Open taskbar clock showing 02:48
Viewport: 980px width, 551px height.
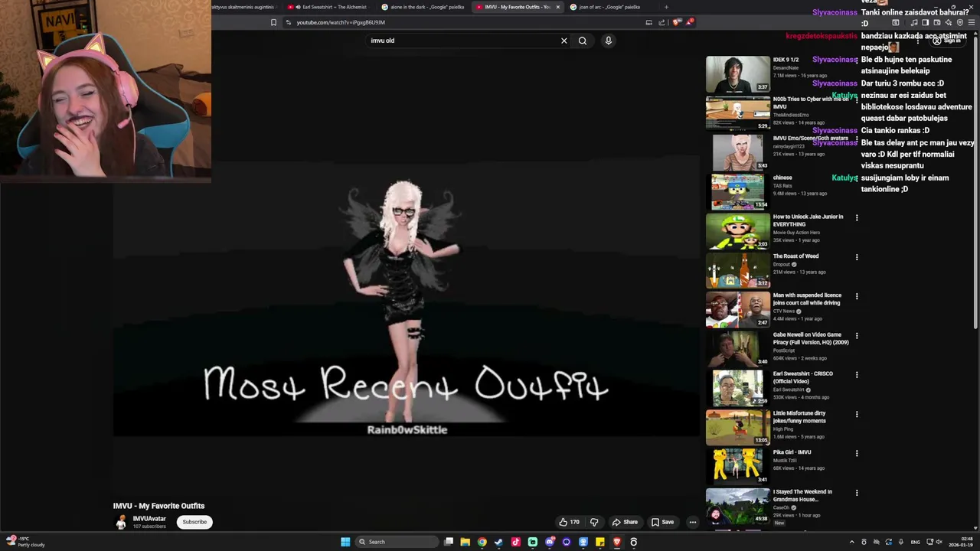[959, 542]
